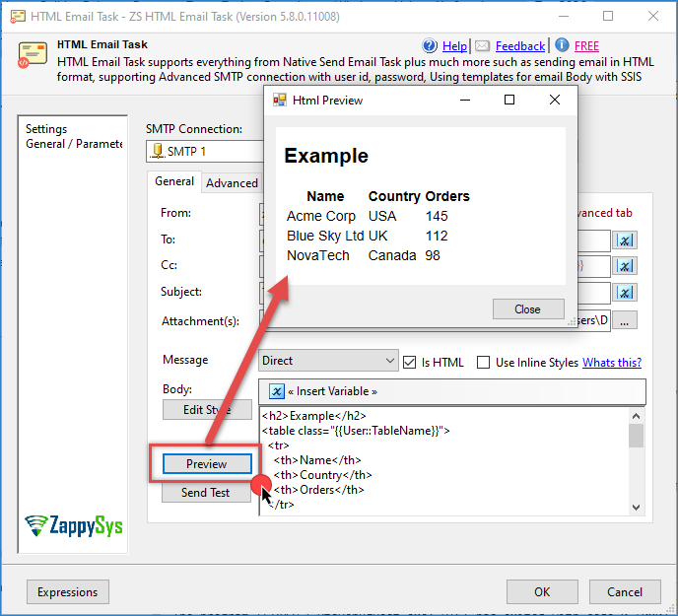Click the blue info icon beside FREE

point(562,45)
